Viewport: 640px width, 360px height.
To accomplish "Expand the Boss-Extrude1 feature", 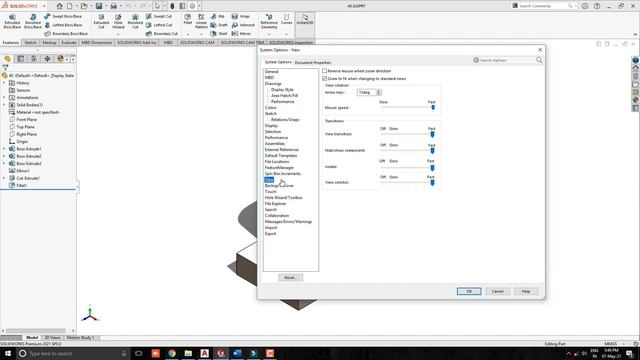I will (4, 149).
